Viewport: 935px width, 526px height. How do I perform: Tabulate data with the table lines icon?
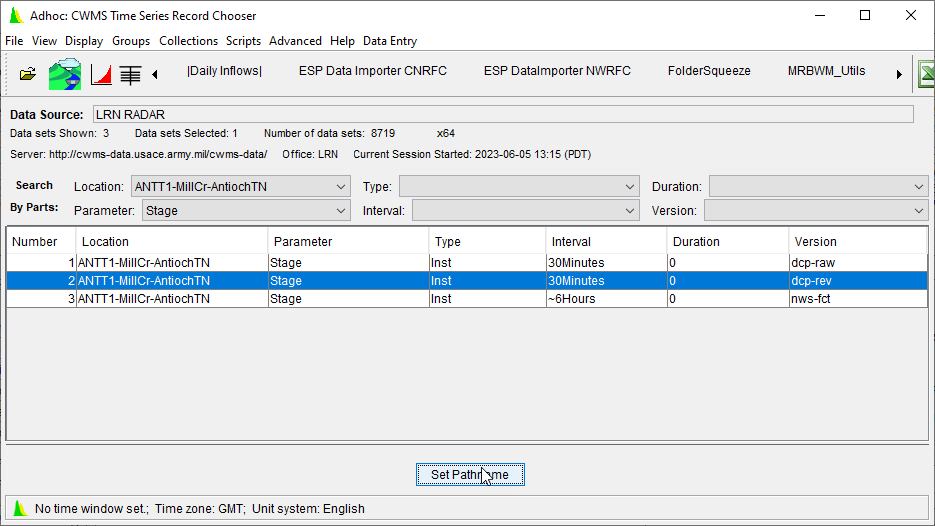coord(130,75)
